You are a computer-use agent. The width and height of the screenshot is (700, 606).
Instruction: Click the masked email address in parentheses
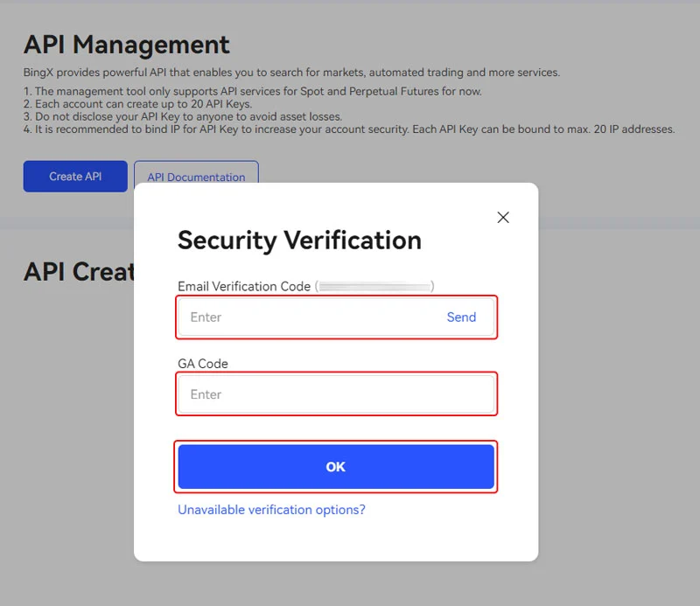point(374,286)
